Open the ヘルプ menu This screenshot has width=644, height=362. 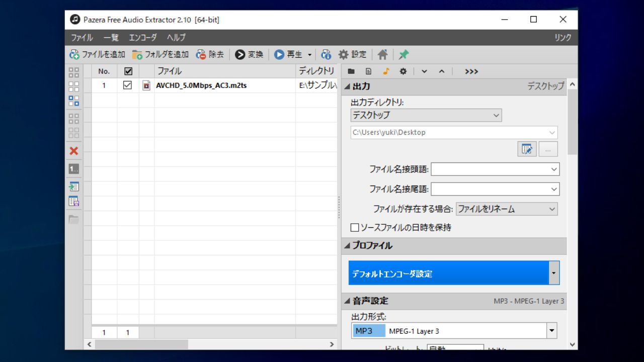177,38
